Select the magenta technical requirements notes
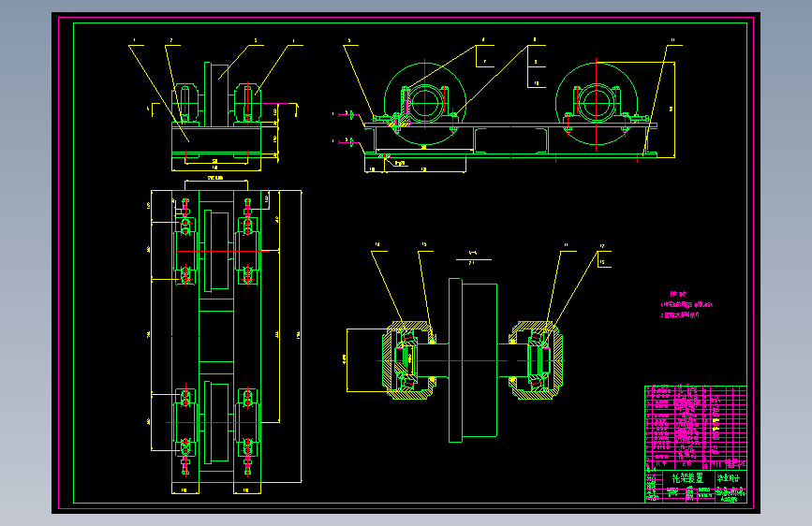Screen dimensions: 812x526 tap(687, 305)
